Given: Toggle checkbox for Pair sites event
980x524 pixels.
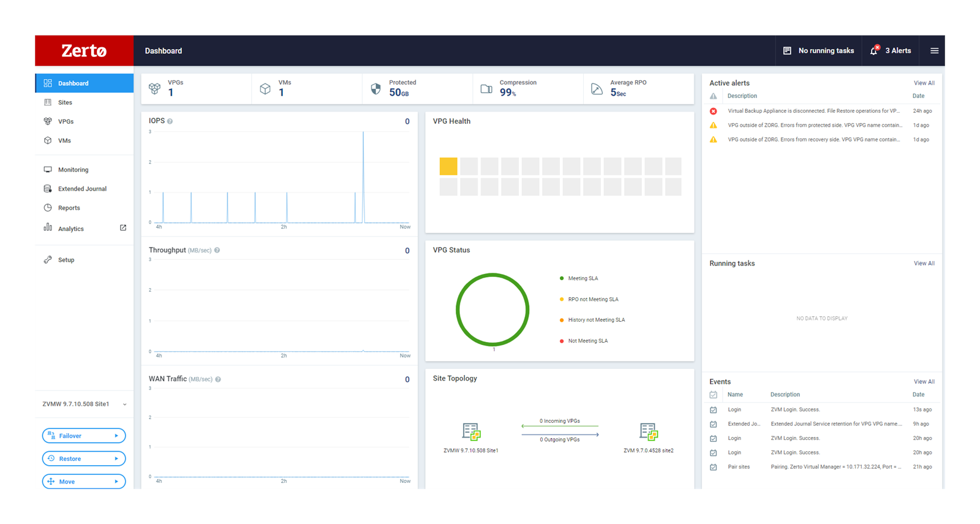Looking at the screenshot, I should pos(714,467).
